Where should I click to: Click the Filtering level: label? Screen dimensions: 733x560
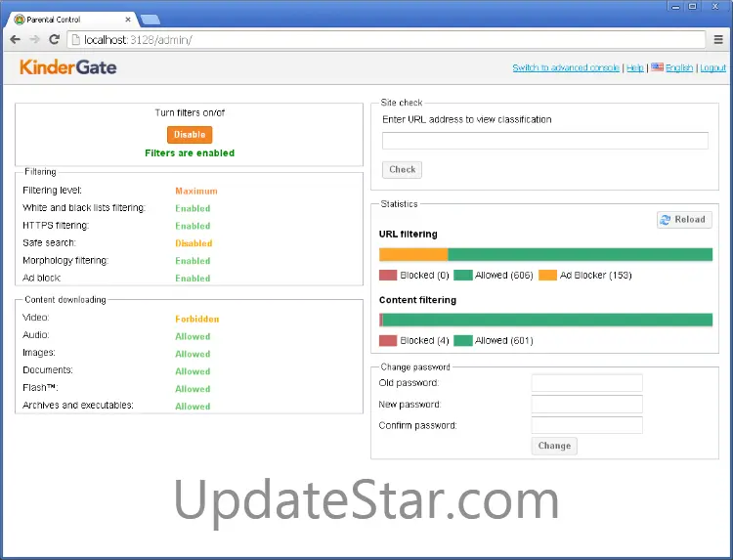[x=53, y=191]
